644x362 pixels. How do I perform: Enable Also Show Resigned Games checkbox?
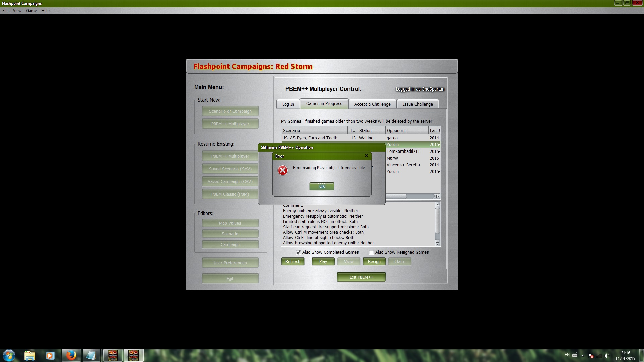371,252
